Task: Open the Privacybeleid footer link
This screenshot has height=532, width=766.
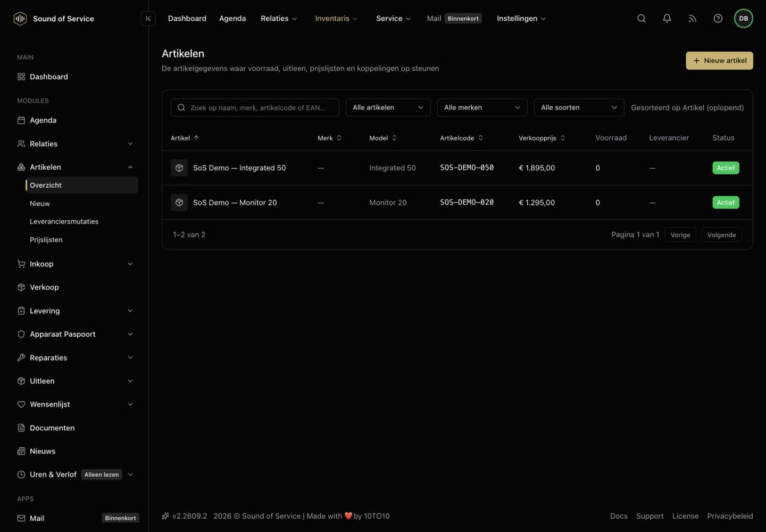Action: click(730, 516)
